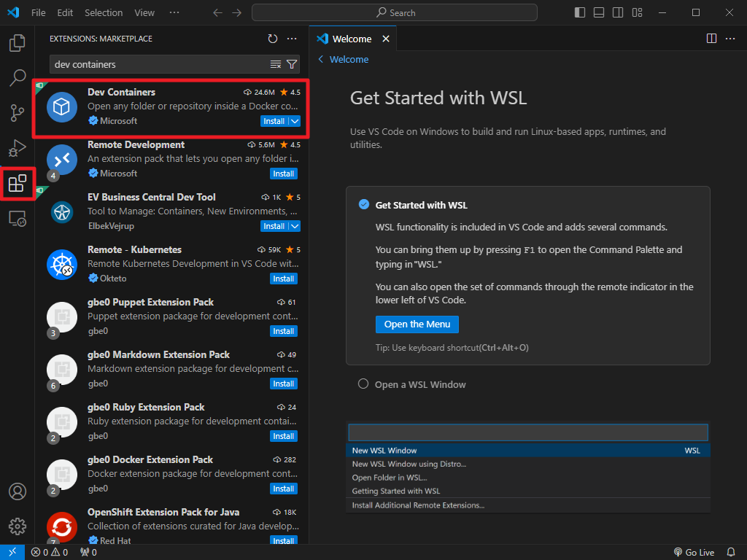The width and height of the screenshot is (747, 560).
Task: Click the remote window indicator in status bar
Action: point(12,553)
